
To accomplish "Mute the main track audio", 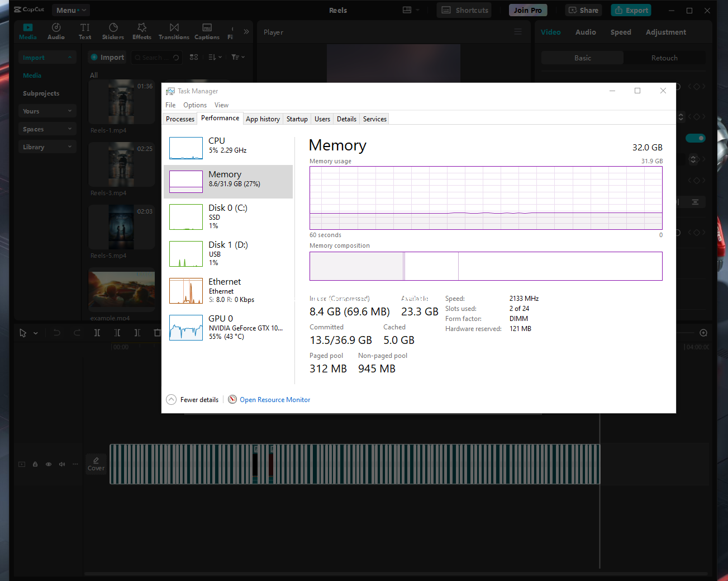I will pos(62,464).
